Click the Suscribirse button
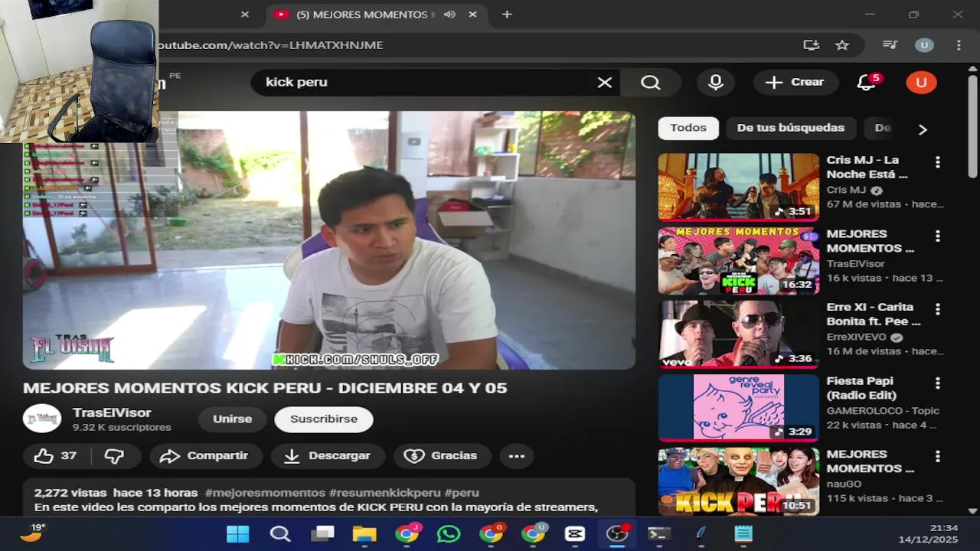 tap(324, 419)
